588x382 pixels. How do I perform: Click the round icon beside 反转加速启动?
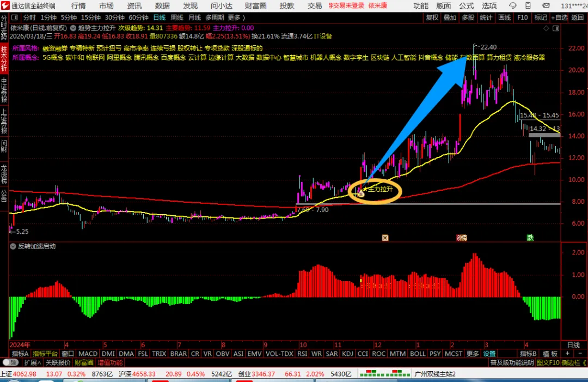click(13, 246)
